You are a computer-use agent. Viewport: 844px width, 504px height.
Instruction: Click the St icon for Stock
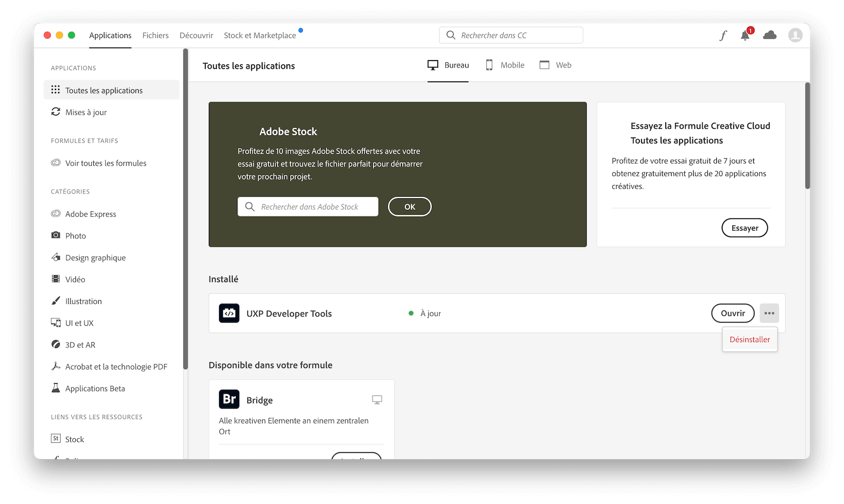pyautogui.click(x=55, y=439)
